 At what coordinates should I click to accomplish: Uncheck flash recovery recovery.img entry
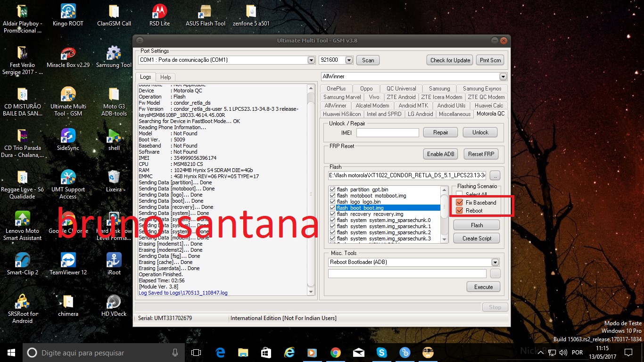pyautogui.click(x=333, y=214)
